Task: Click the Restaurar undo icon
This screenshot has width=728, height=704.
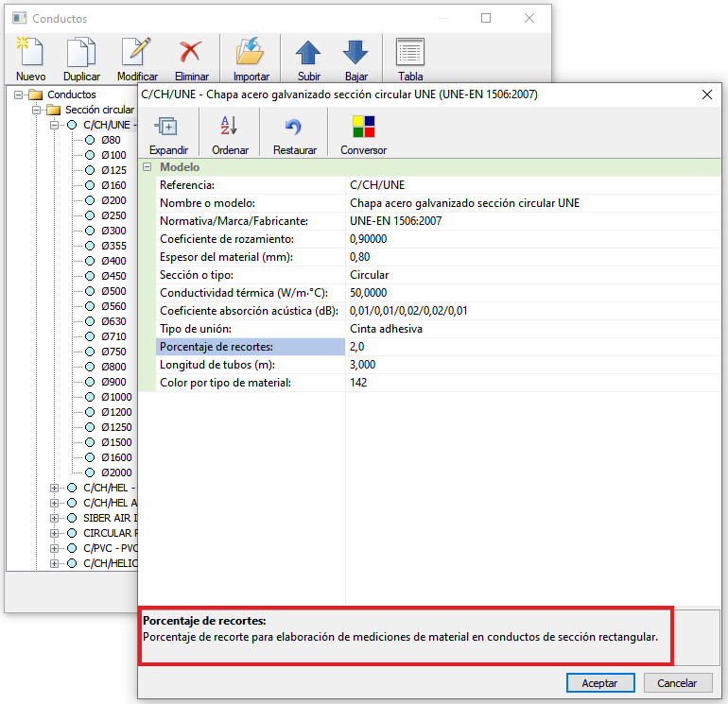Action: (294, 127)
